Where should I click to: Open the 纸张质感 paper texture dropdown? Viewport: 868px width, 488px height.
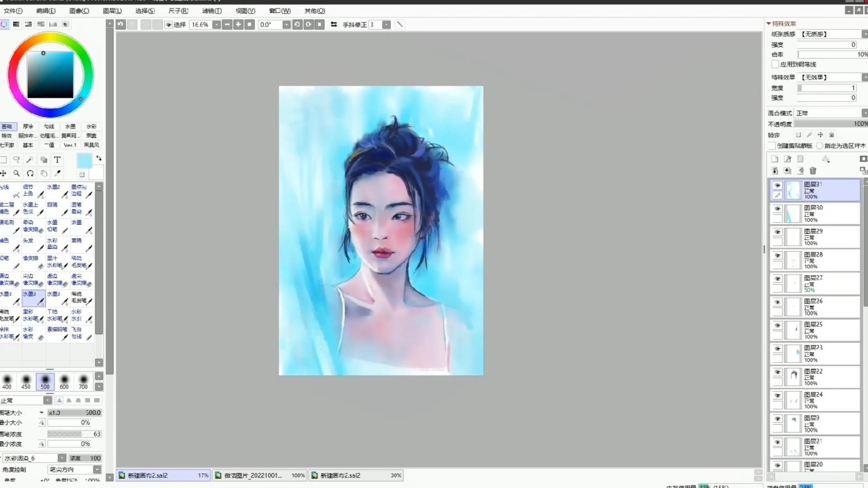864,34
